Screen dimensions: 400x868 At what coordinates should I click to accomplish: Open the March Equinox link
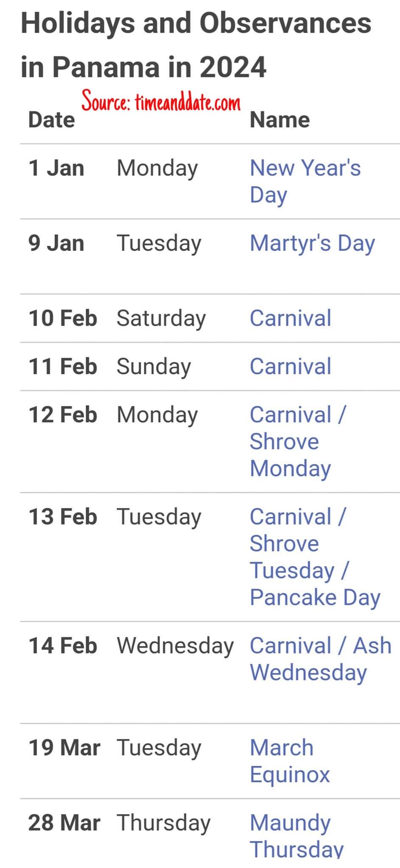[x=289, y=761]
